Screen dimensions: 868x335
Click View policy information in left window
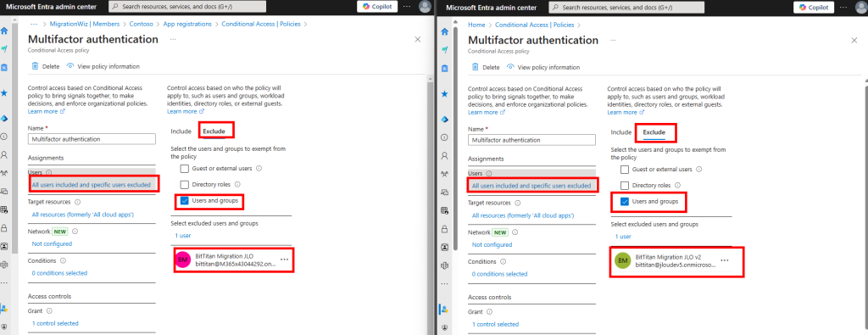tap(103, 66)
